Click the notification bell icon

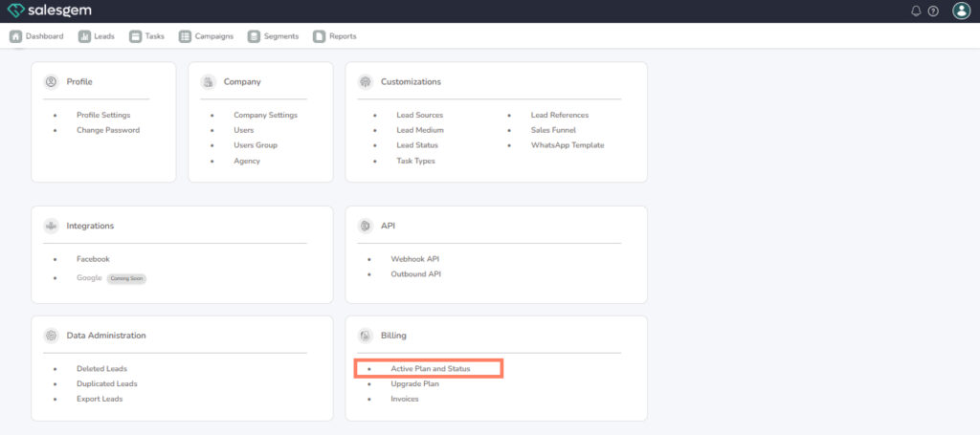(x=916, y=11)
